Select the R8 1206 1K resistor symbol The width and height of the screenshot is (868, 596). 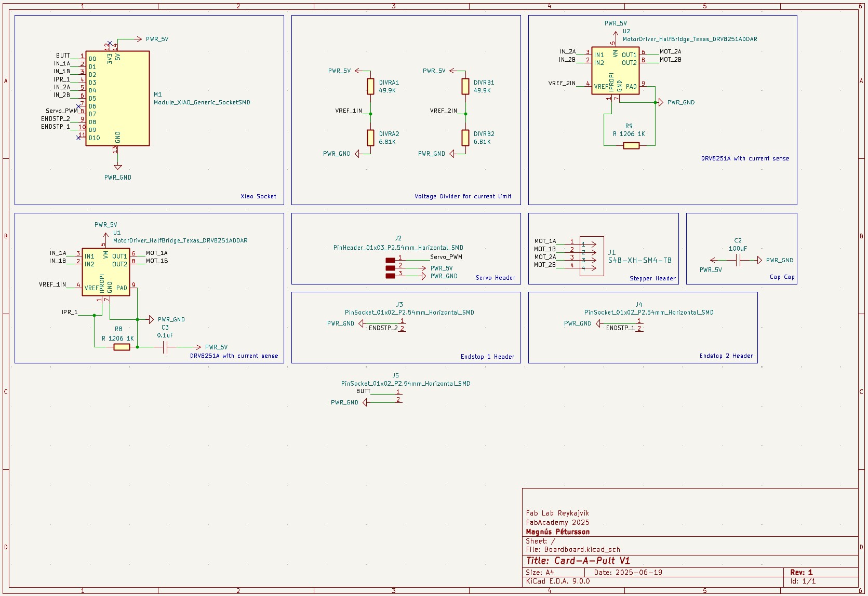pyautogui.click(x=122, y=347)
